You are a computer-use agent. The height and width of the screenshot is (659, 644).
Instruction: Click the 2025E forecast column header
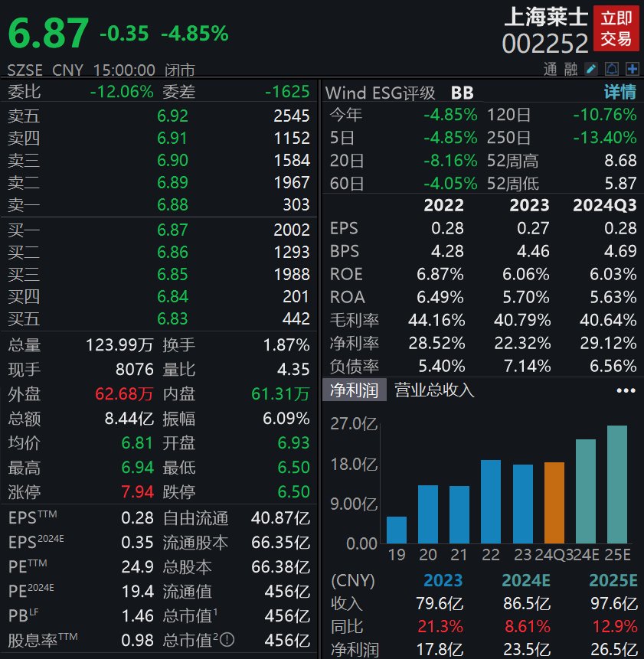click(613, 580)
